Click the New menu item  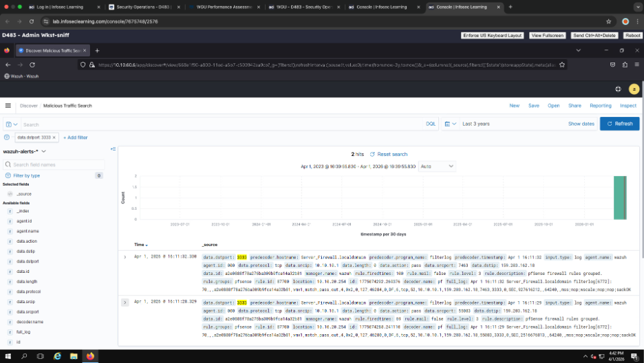(514, 105)
